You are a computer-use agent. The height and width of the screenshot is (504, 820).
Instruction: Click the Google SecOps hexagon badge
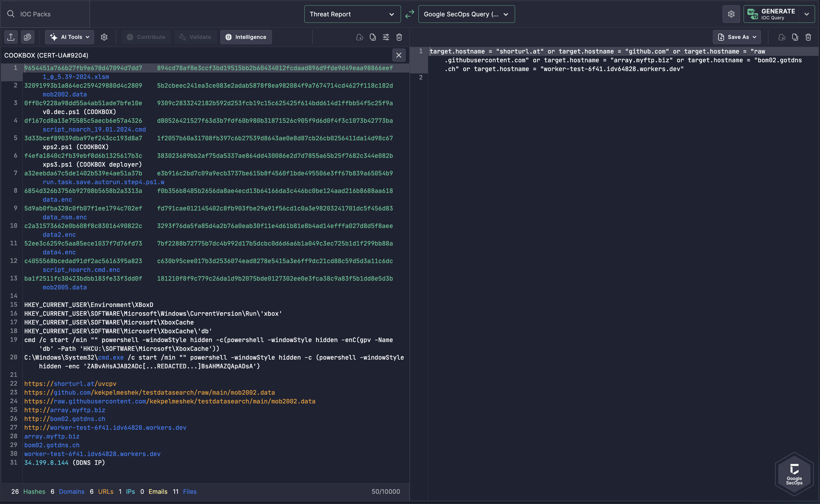pos(794,474)
